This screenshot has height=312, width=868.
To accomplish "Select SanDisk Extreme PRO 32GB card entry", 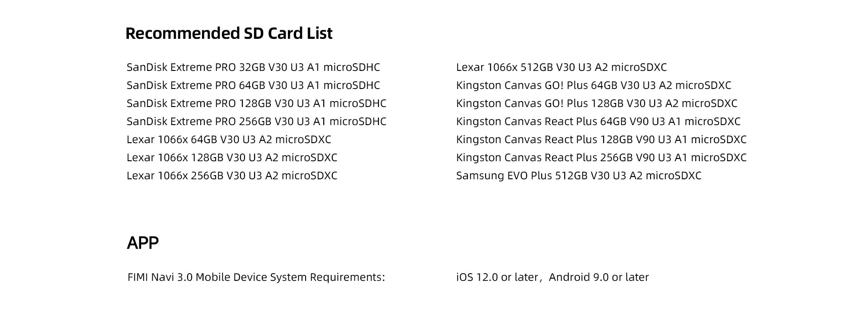I will pyautogui.click(x=253, y=67).
